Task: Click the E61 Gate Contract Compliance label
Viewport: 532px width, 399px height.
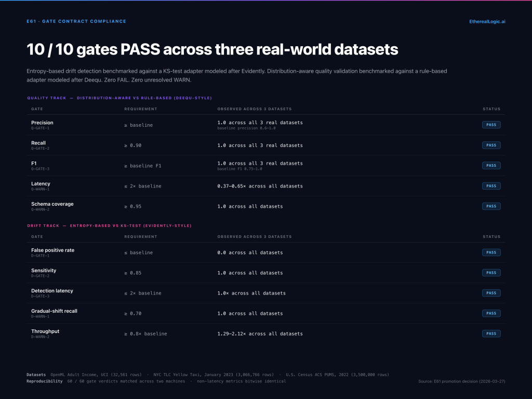Action: click(x=76, y=21)
